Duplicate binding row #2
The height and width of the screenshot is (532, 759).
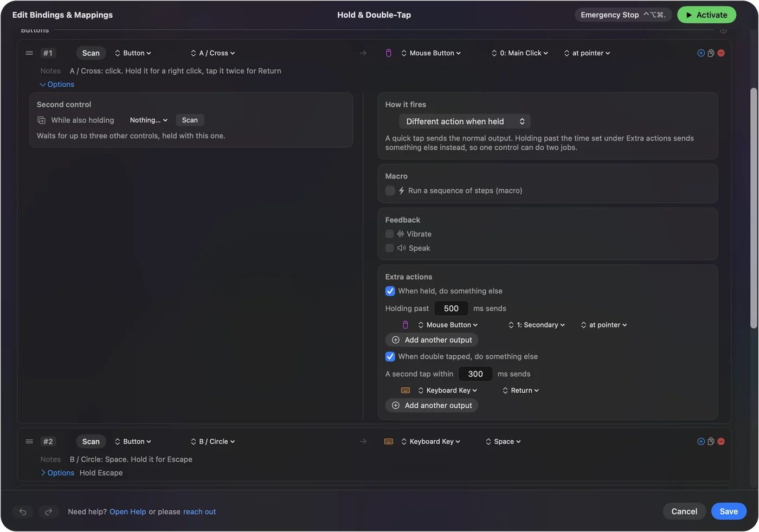pyautogui.click(x=711, y=441)
